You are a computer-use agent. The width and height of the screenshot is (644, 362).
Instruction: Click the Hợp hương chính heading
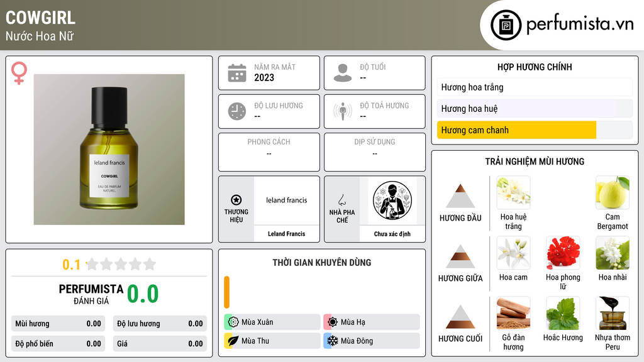point(535,67)
